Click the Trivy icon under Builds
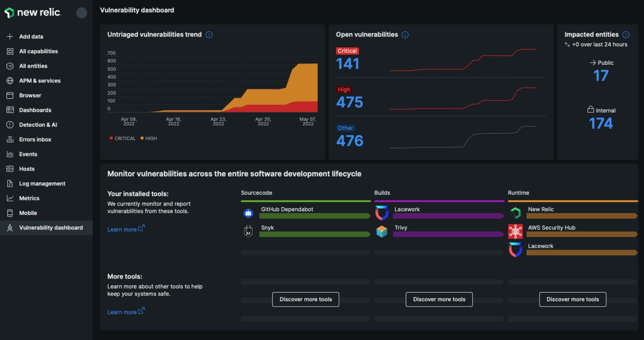Screen dimensions: 644x340 pyautogui.click(x=382, y=231)
